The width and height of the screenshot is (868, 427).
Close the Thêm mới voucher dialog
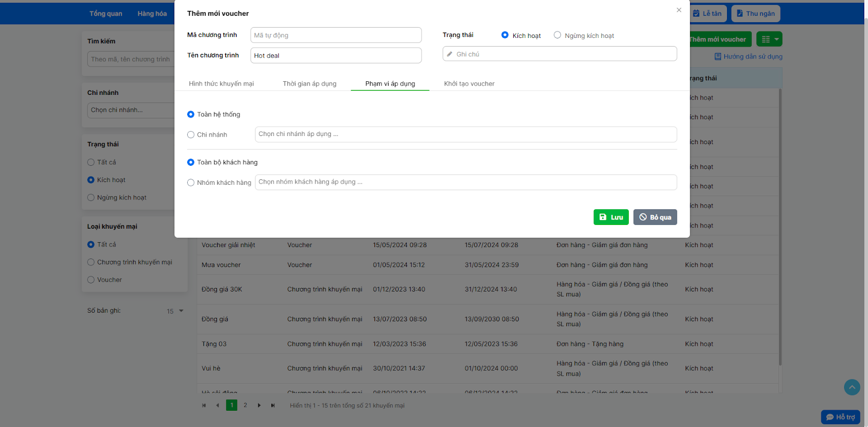point(679,10)
